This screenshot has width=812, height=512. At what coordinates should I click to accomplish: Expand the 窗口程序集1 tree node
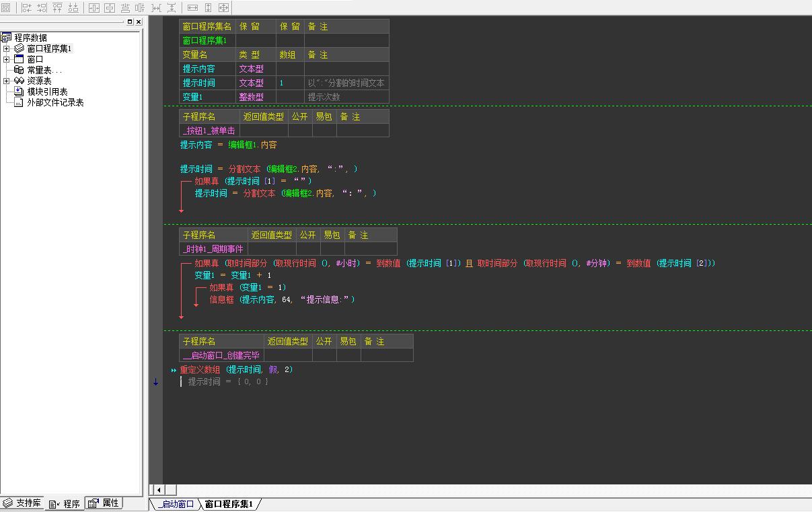pos(7,48)
